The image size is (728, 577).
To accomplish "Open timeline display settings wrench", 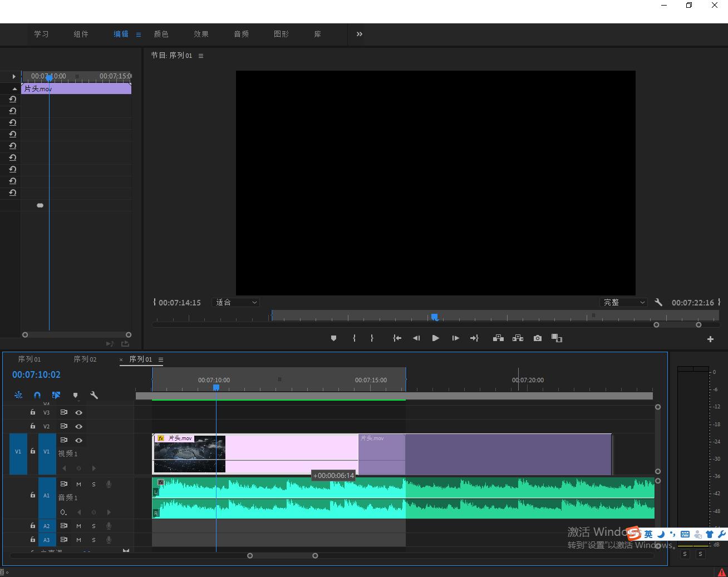I will pos(94,395).
